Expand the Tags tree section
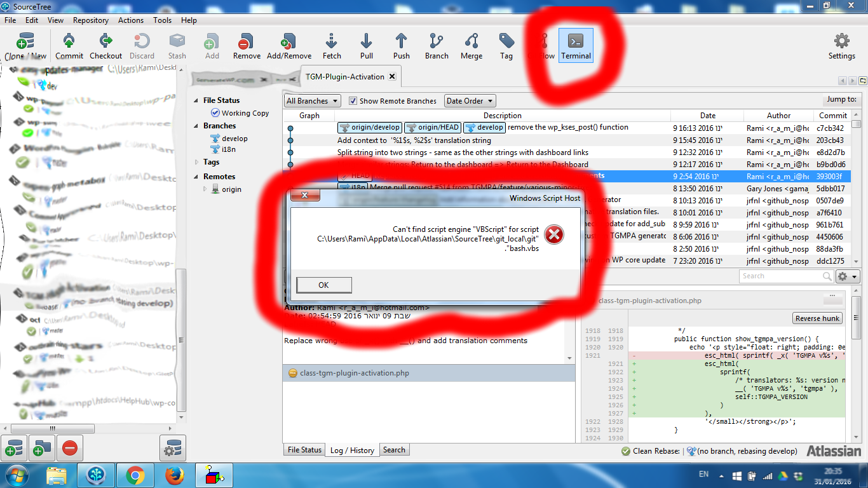Image resolution: width=868 pixels, height=488 pixels. [x=196, y=162]
